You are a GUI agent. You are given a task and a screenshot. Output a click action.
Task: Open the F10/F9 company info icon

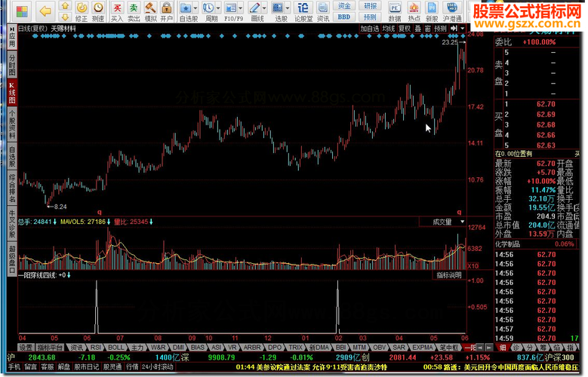point(232,11)
